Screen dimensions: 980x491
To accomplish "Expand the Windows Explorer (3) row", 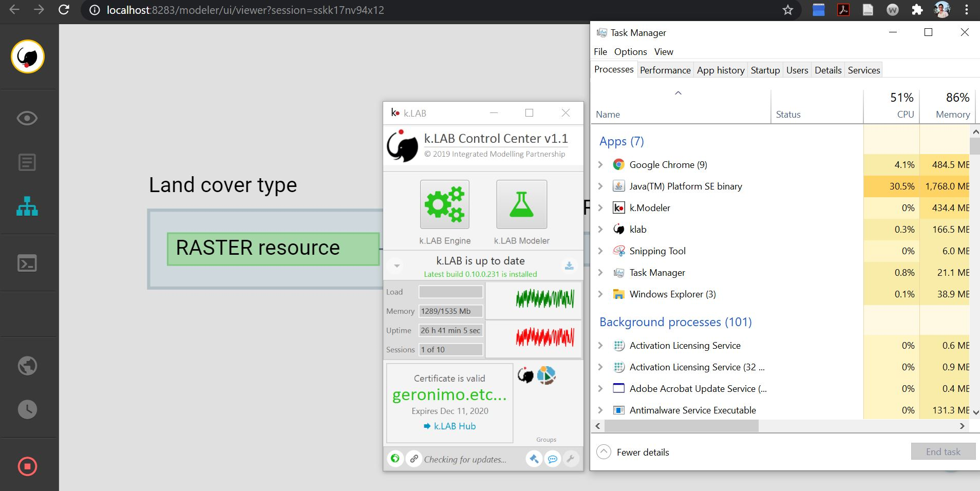I will coord(600,294).
